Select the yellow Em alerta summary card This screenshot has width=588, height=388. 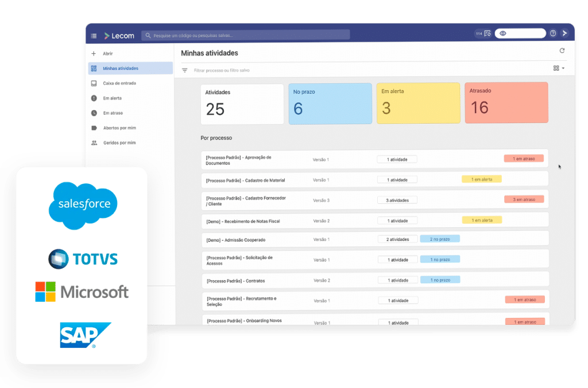coord(418,103)
